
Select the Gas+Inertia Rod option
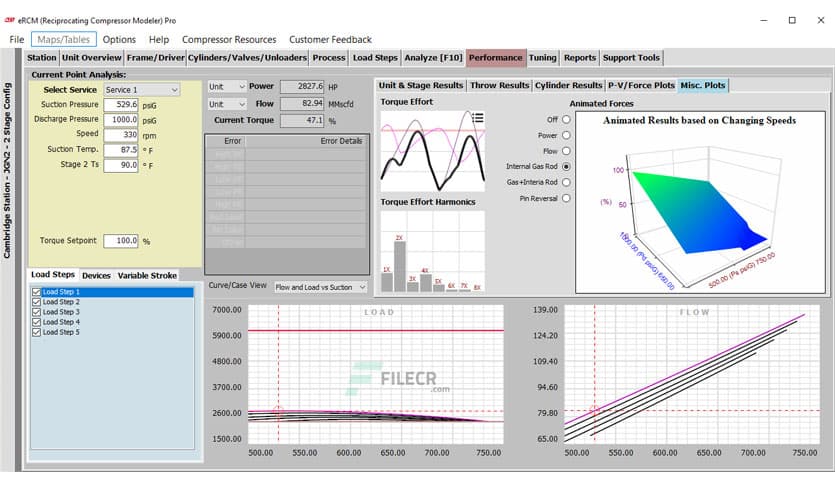point(566,182)
